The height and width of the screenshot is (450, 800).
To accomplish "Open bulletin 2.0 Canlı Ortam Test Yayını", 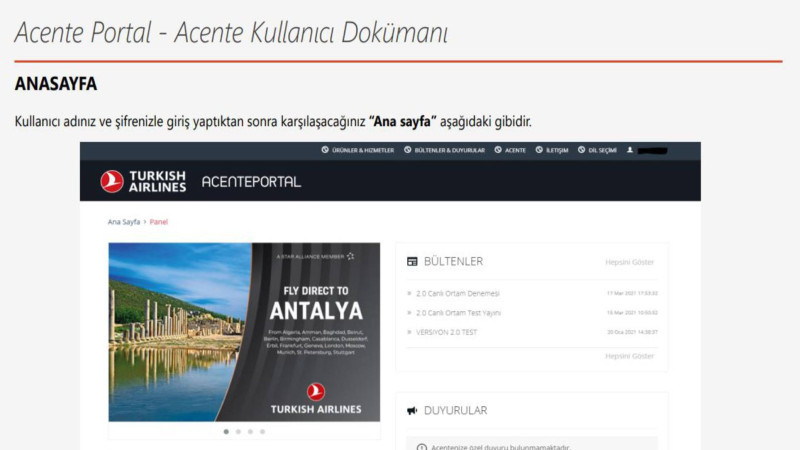I will [458, 313].
